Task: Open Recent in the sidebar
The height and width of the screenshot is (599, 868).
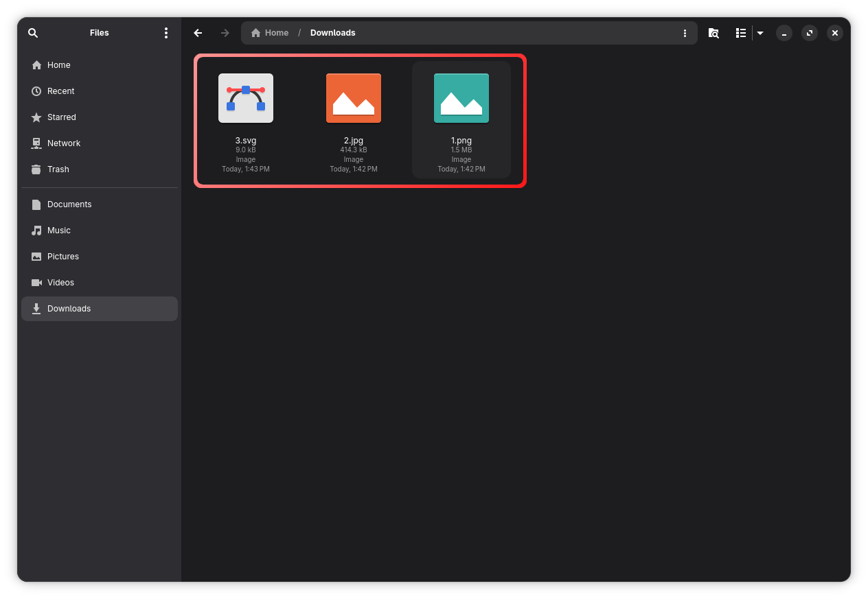Action: click(60, 91)
